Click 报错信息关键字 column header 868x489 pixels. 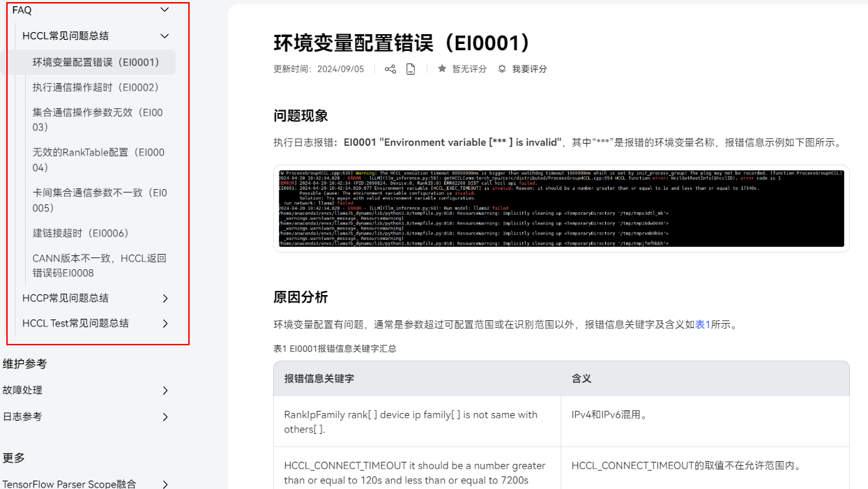(319, 379)
